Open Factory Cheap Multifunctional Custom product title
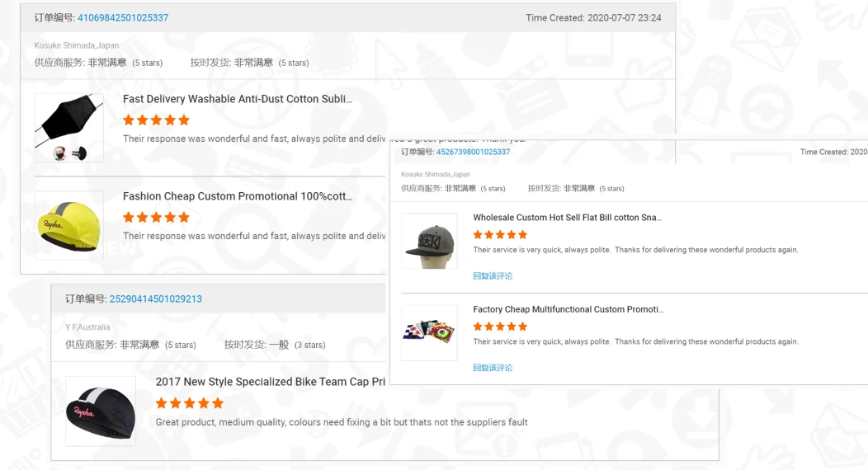Image resolution: width=868 pixels, height=470 pixels. [568, 309]
